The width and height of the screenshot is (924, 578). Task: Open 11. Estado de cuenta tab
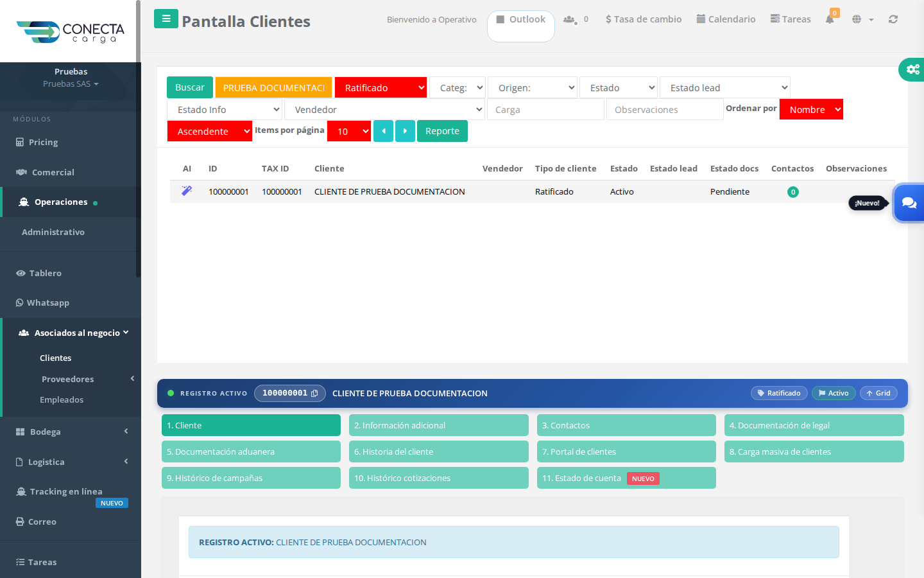tap(626, 478)
